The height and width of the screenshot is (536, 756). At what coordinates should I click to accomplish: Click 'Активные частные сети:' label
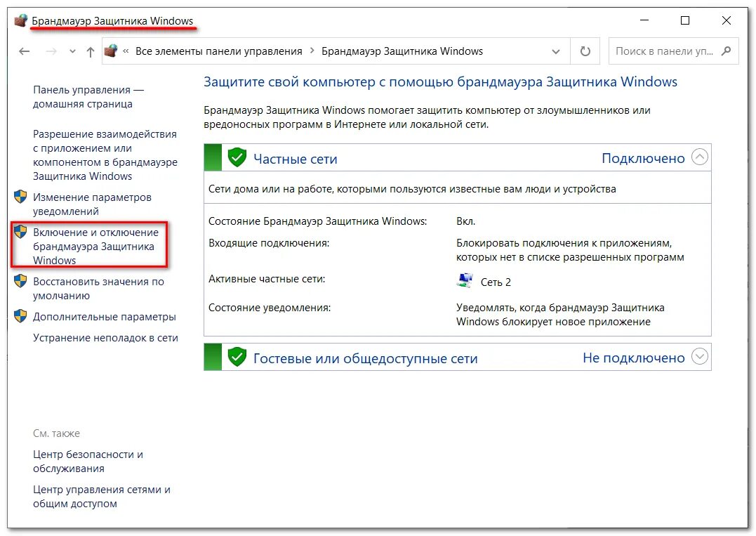click(267, 279)
